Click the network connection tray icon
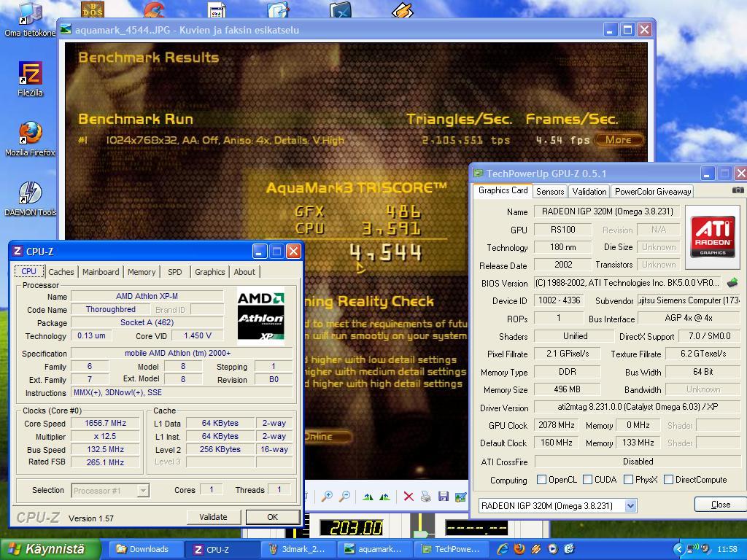This screenshot has width=747, height=560. [692, 549]
